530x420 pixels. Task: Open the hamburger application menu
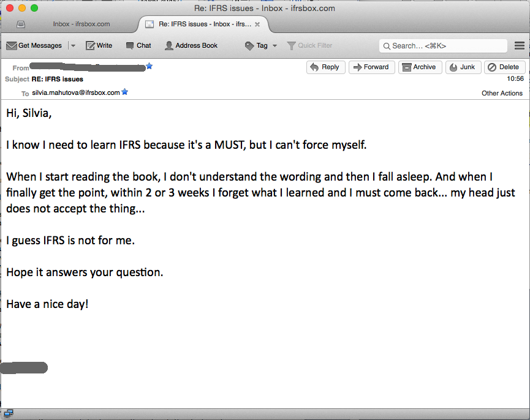pos(520,46)
